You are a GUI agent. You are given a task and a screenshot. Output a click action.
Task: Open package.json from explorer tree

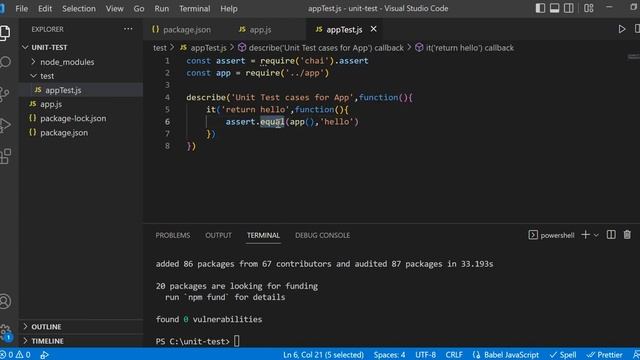pos(64,133)
